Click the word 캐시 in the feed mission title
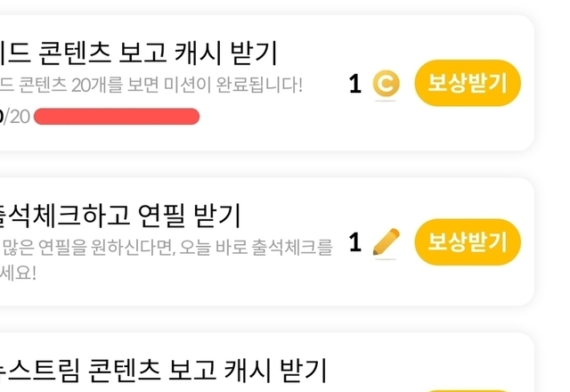Viewport: 570px width, 392px height. (x=207, y=53)
